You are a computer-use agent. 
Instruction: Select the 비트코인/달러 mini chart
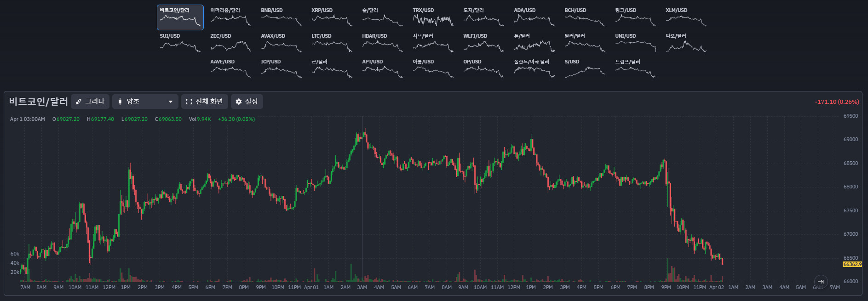coord(180,17)
